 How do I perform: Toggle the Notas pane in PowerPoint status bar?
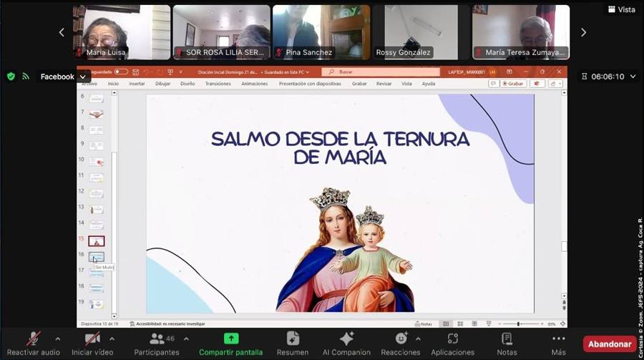pyautogui.click(x=424, y=323)
